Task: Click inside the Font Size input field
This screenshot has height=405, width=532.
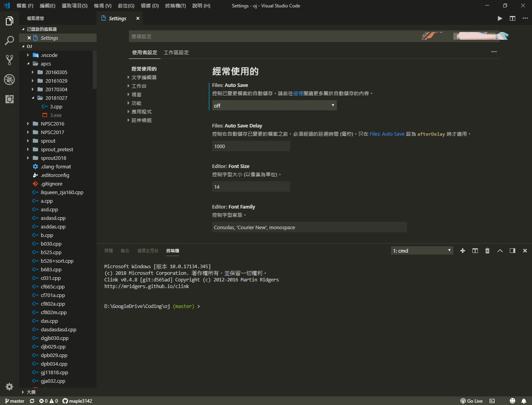Action: tap(251, 186)
